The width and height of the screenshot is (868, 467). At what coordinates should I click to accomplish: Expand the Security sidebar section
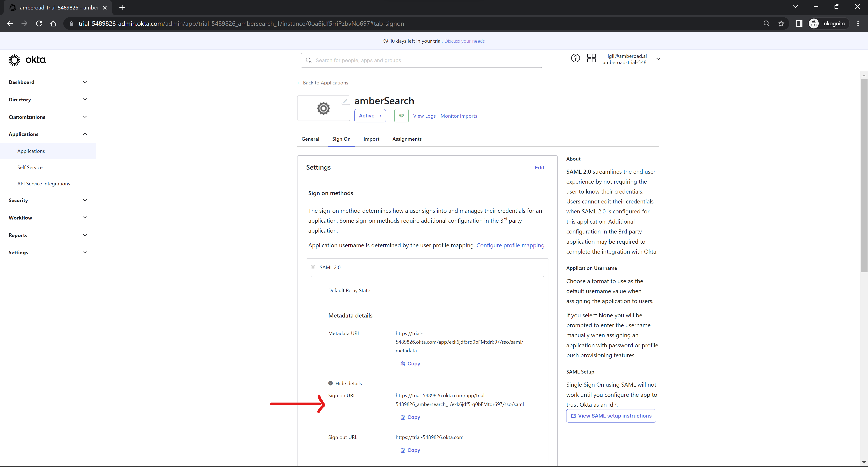[x=48, y=200]
